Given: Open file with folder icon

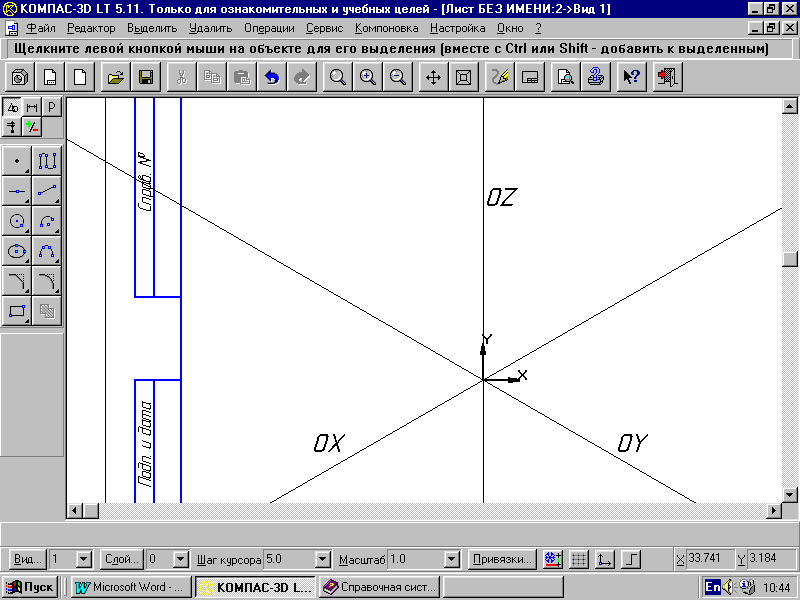Looking at the screenshot, I should tap(116, 77).
